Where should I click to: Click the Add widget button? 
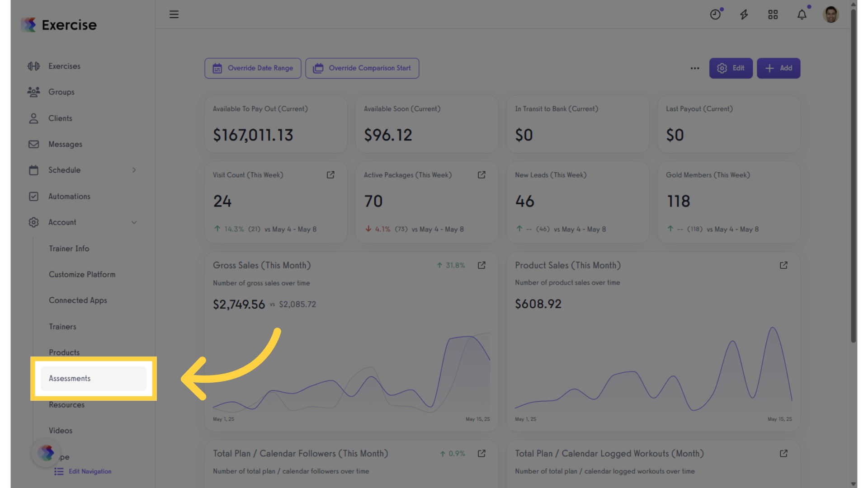click(778, 68)
